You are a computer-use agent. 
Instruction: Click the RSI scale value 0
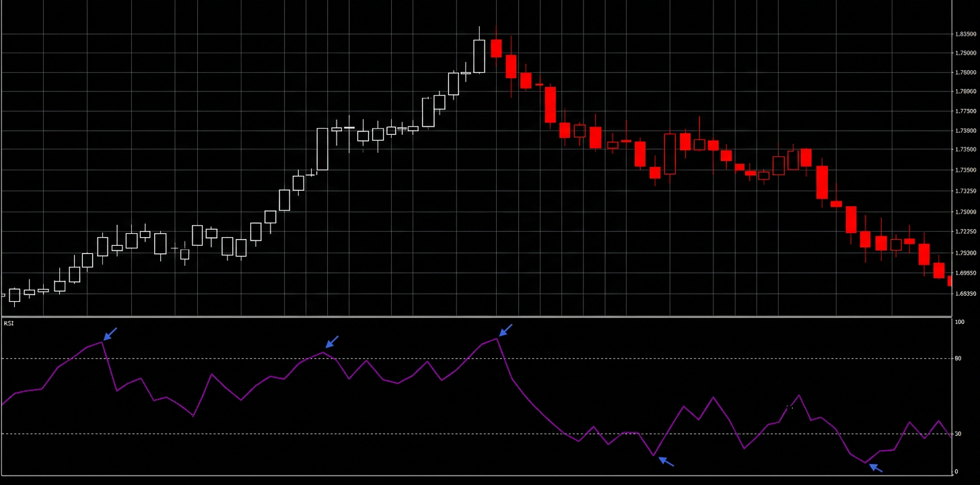coord(956,472)
